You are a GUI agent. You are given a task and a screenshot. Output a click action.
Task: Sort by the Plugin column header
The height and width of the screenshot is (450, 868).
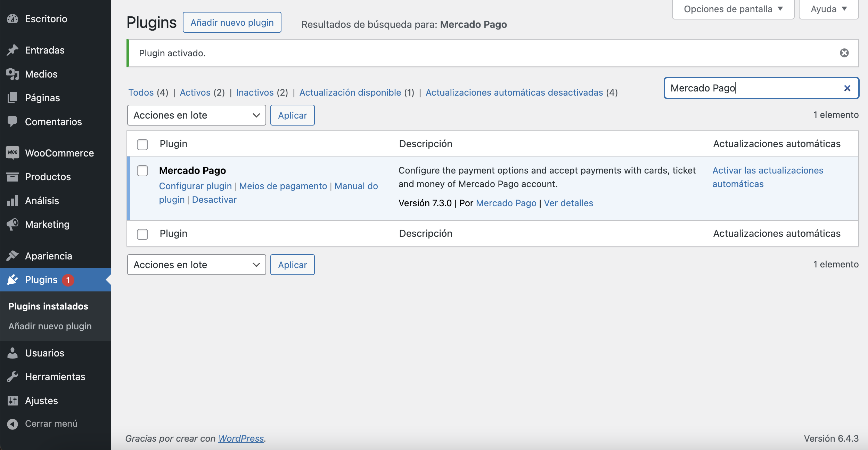click(x=173, y=144)
